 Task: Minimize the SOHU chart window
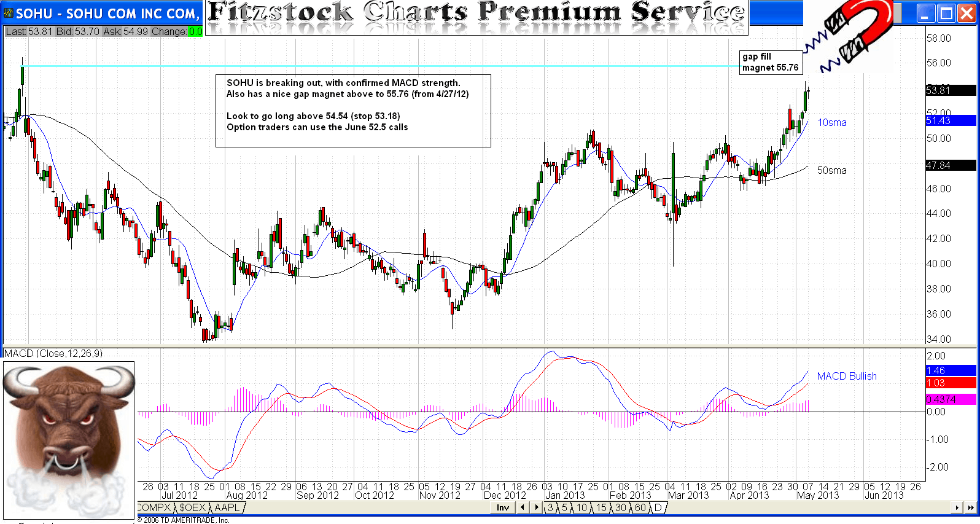pos(927,14)
